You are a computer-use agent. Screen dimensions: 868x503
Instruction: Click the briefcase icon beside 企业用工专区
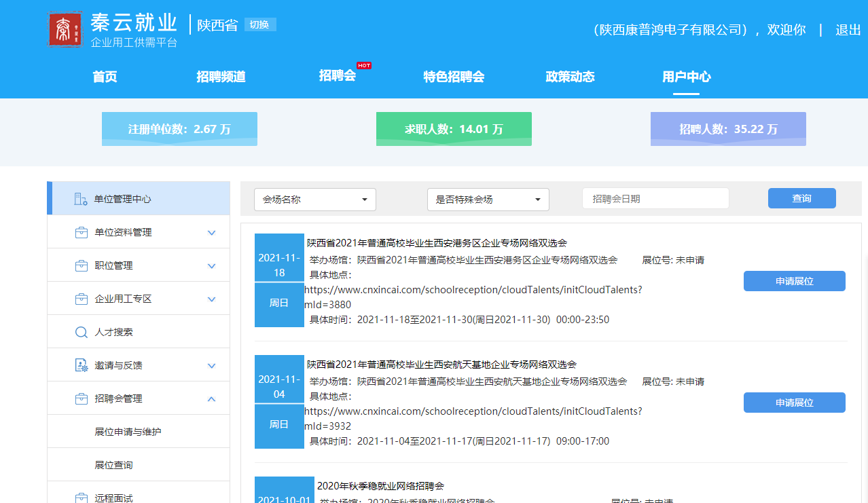[82, 299]
